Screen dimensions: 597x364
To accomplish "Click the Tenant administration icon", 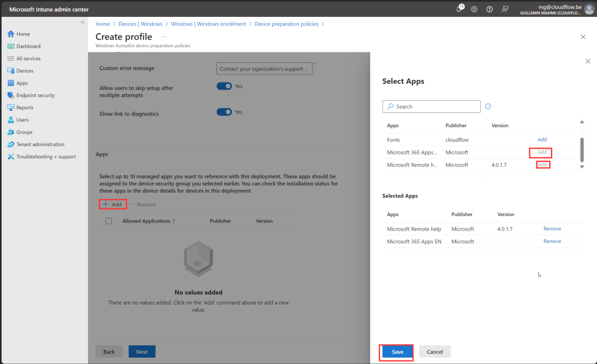I will click(x=10, y=144).
